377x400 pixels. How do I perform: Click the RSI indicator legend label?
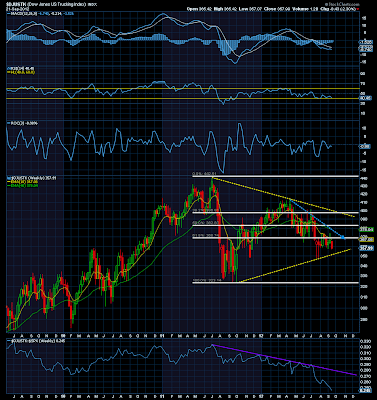tap(20, 68)
